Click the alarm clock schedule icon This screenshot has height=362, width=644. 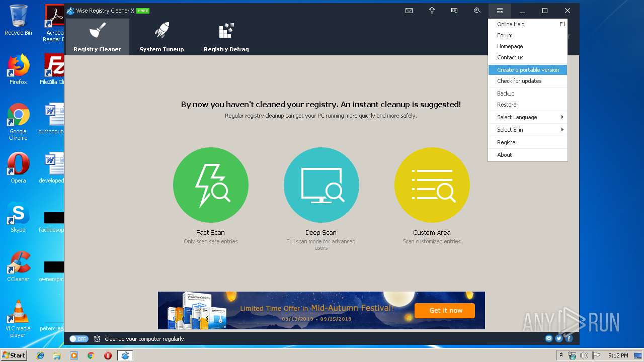(x=97, y=339)
